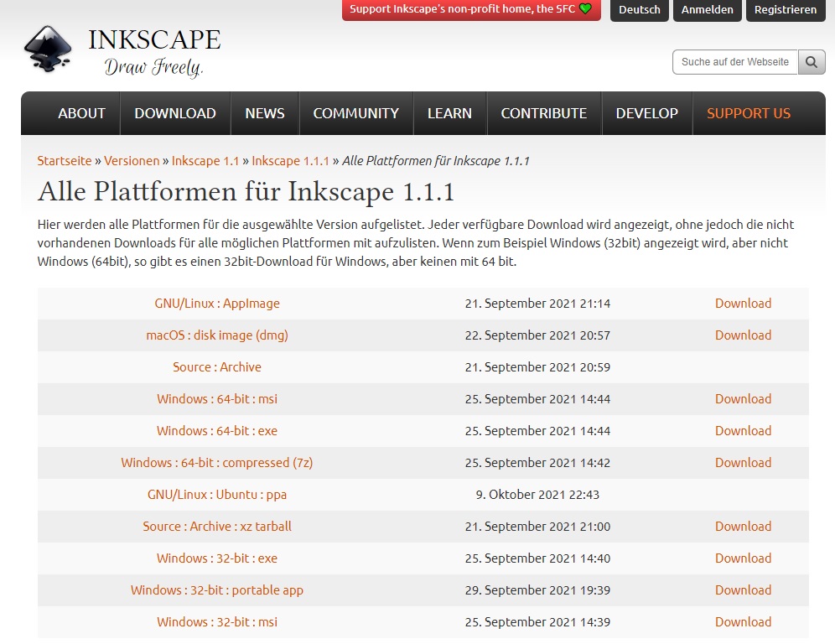Download the Windows 64-bit msi installer
Screen dimensions: 835x644
click(x=743, y=399)
